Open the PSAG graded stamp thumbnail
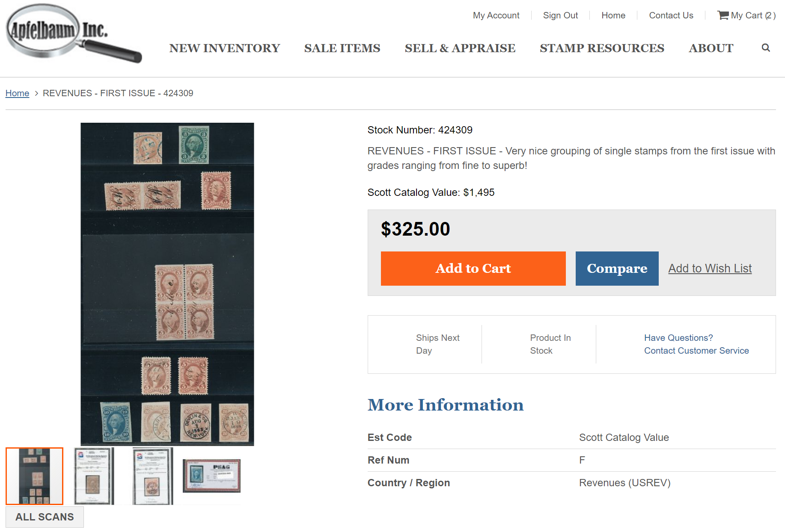 211,476
